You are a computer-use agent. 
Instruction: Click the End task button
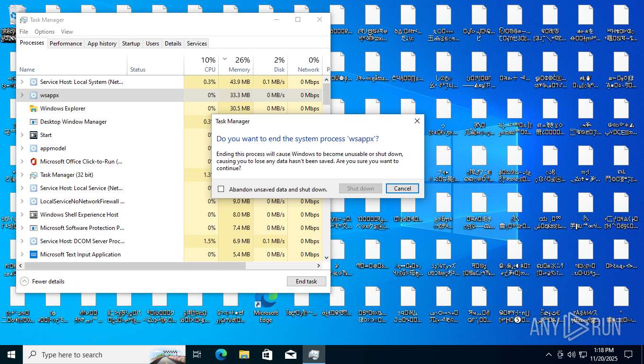point(306,282)
